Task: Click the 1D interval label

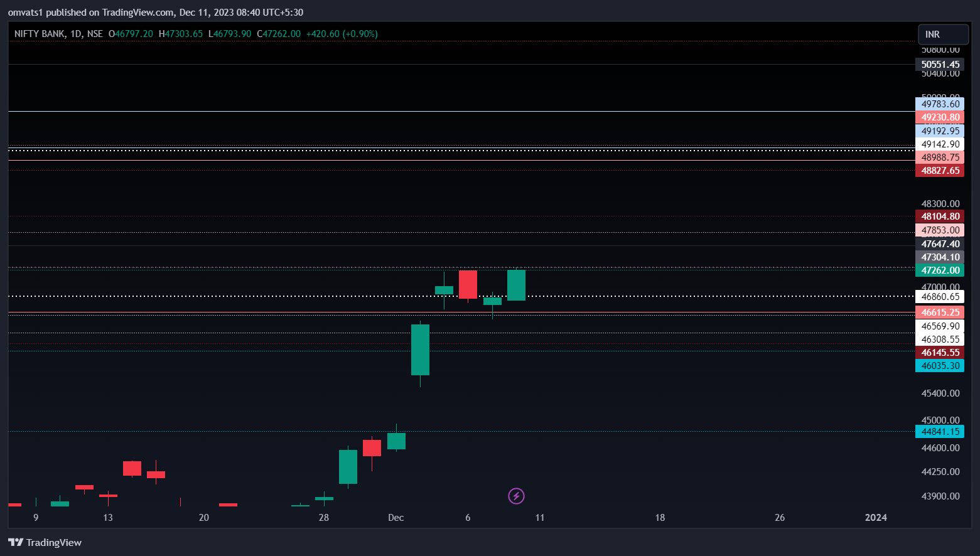Action: pyautogui.click(x=76, y=34)
